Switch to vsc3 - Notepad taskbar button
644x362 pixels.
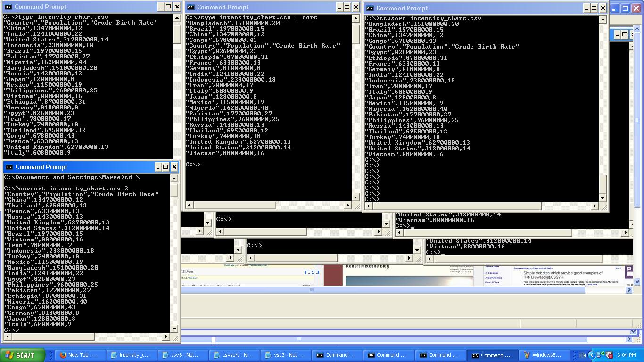285,355
